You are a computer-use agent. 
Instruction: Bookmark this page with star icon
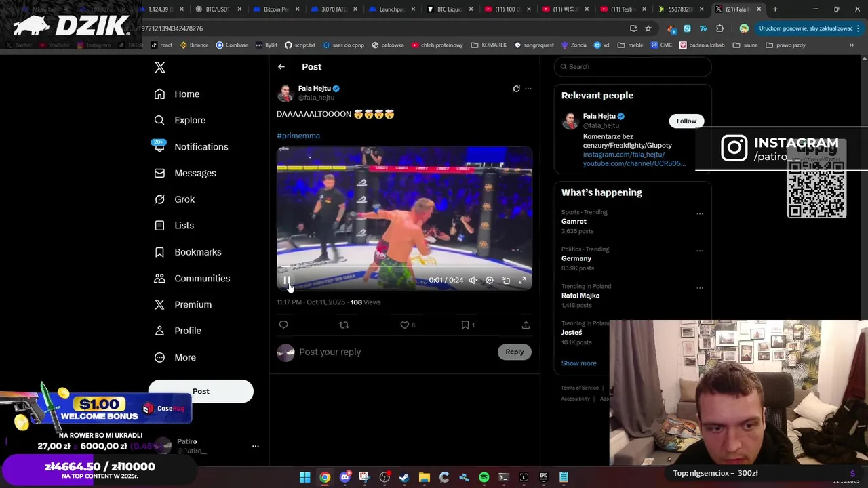(648, 28)
